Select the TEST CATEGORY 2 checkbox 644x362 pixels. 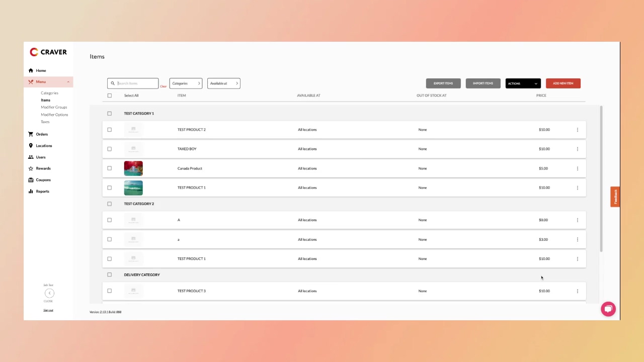[x=110, y=204]
